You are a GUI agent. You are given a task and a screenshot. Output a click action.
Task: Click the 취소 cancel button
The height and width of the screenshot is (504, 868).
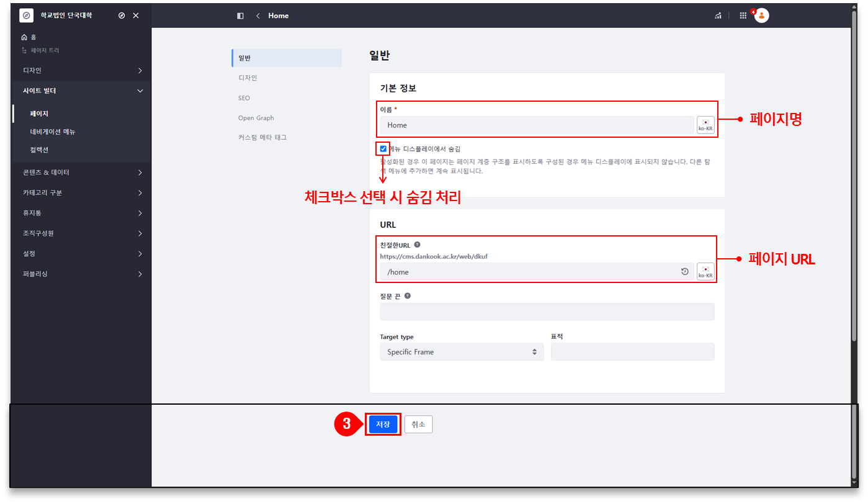point(418,425)
